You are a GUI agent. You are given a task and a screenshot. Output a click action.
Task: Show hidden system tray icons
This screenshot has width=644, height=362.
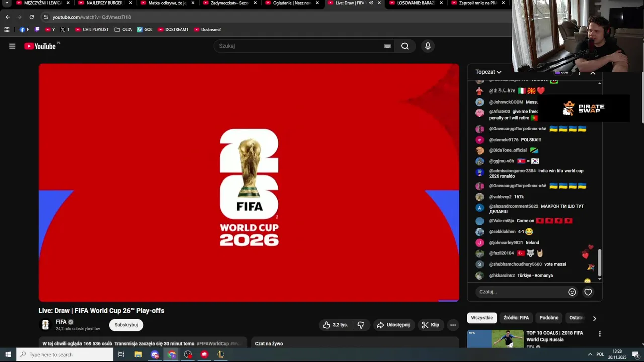pos(590,355)
